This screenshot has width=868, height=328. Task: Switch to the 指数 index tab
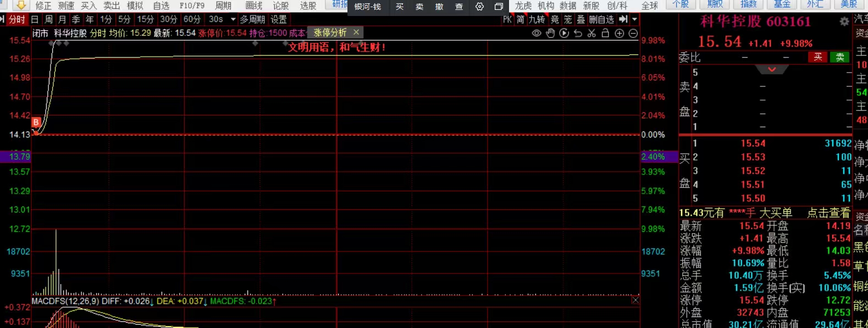click(749, 4)
